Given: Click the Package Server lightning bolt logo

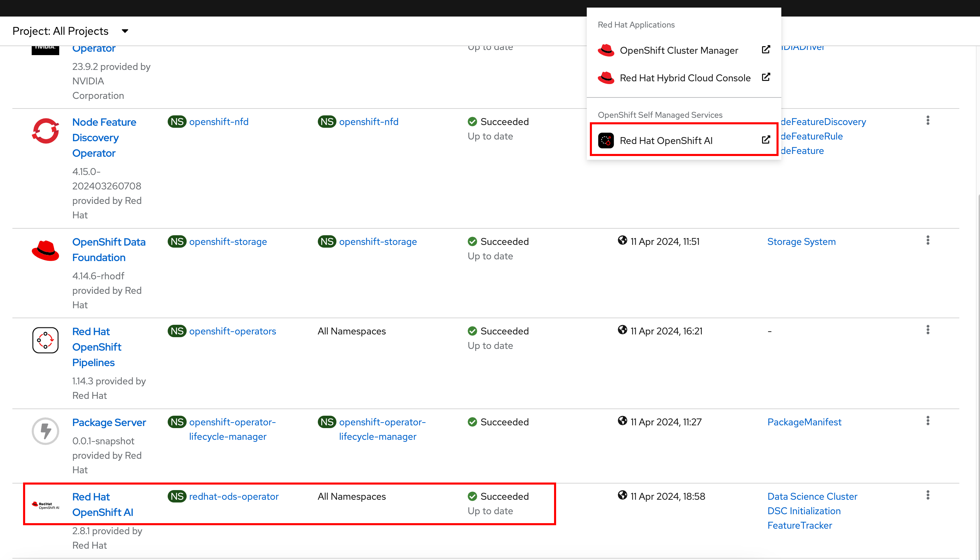Looking at the screenshot, I should pos(45,431).
